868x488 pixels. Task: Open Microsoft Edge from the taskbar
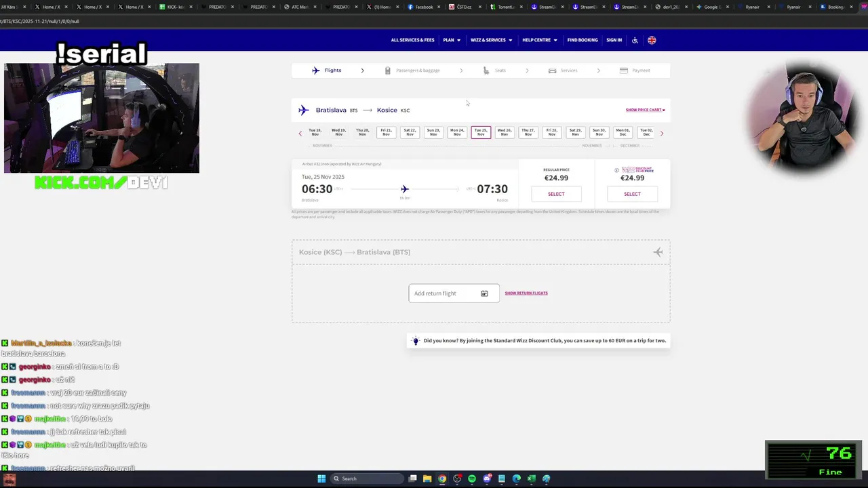(x=517, y=479)
